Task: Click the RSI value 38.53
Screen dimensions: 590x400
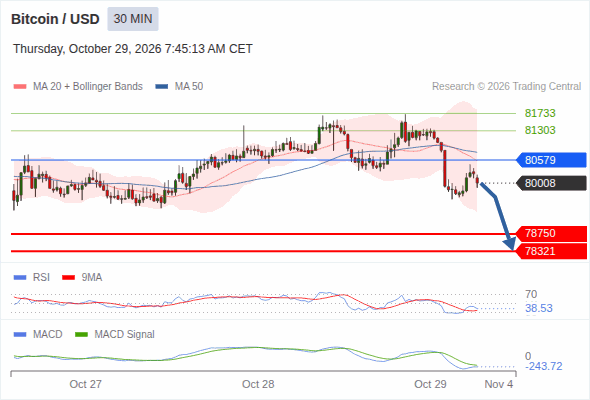Action: (539, 309)
